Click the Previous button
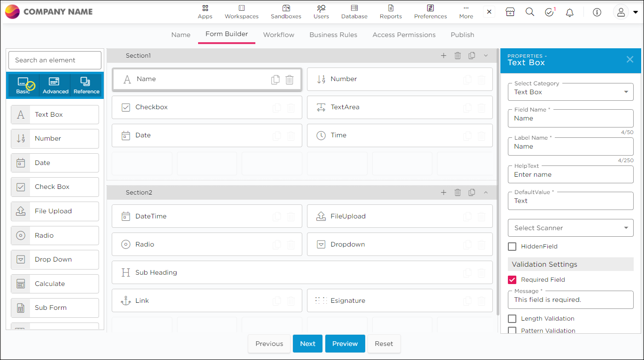 [269, 344]
